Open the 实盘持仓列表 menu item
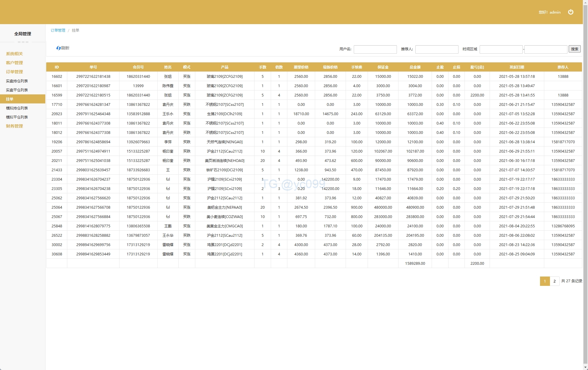 coord(17,81)
